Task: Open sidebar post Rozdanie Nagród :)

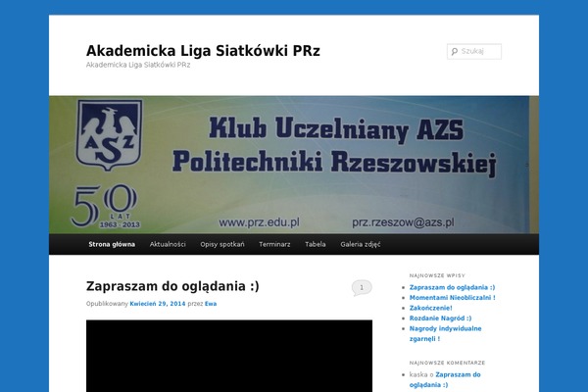Action: [440, 318]
